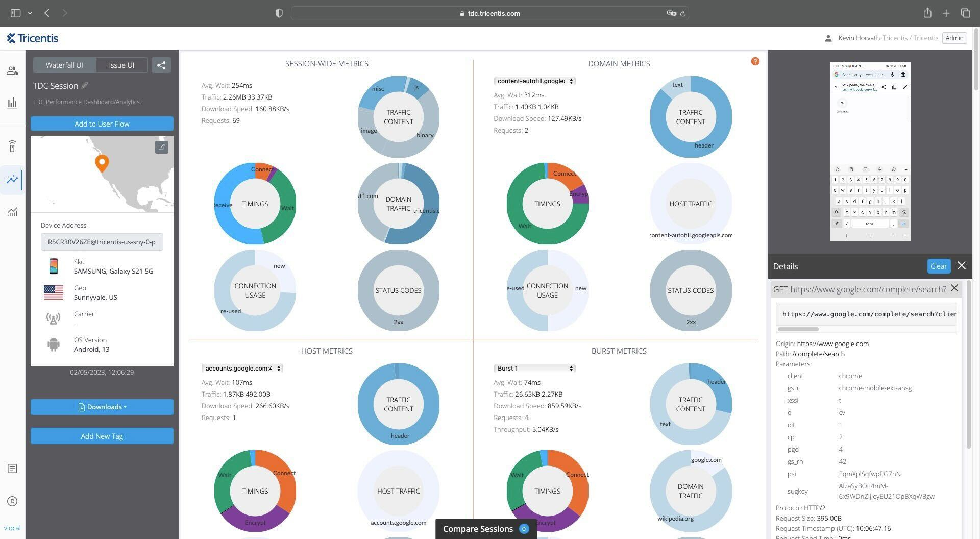Click the device screenshot thumbnail
Image resolution: width=980 pixels, height=539 pixels.
[x=870, y=152]
